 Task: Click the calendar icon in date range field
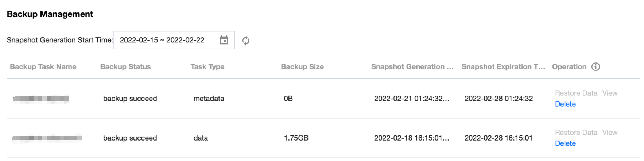pyautogui.click(x=224, y=40)
